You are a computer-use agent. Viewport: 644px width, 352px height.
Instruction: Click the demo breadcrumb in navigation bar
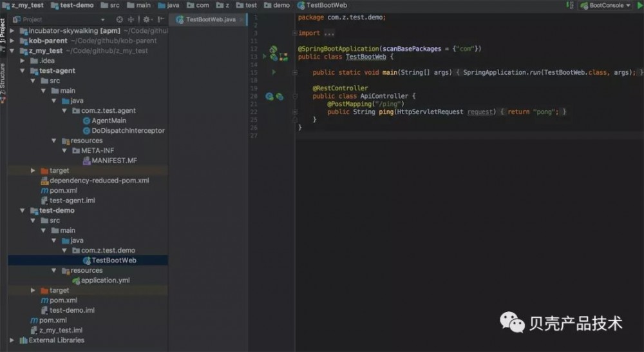tap(277, 5)
